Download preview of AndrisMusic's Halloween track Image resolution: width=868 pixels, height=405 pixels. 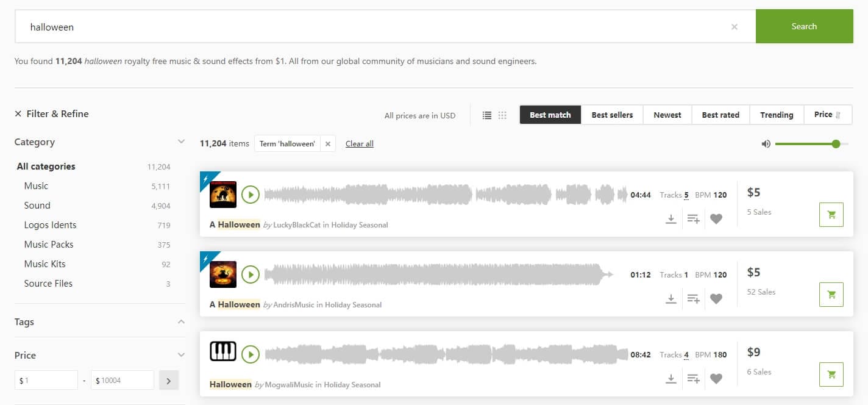click(671, 299)
